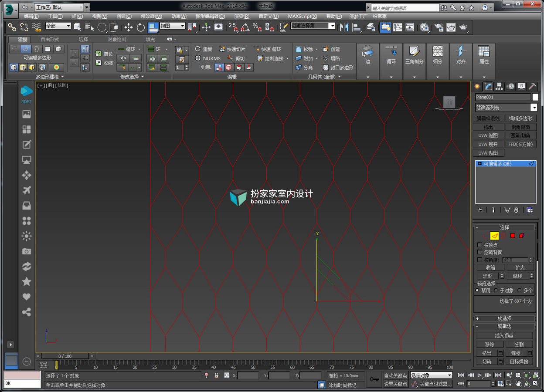Open the 视图 reference coordinate dropdown
This screenshot has width=544, height=392.
click(172, 26)
